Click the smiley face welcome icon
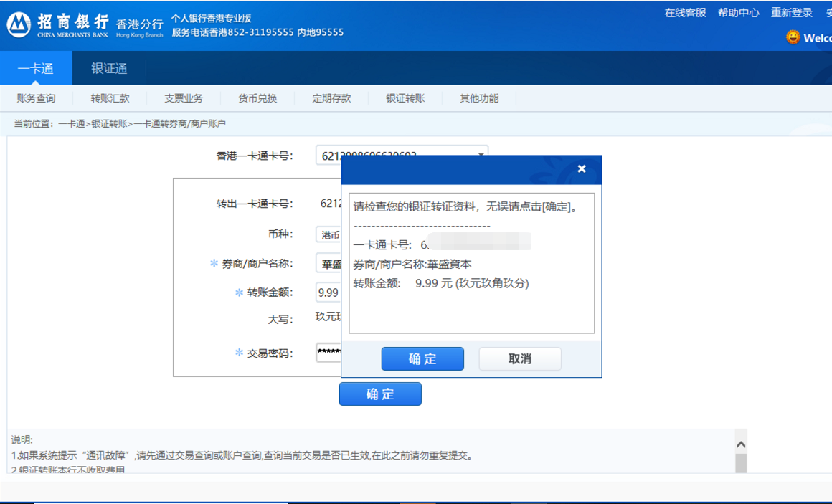 coord(793,37)
